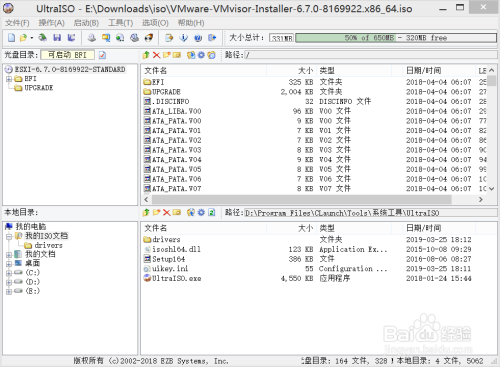Click the local pane New Folder icon
The height and width of the screenshot is (367, 500).
click(156, 212)
